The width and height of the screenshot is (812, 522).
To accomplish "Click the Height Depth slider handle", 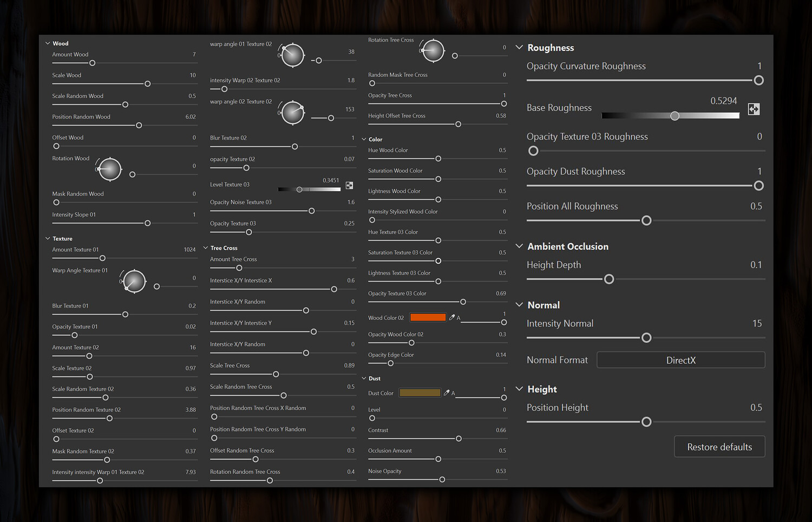I will tap(609, 279).
